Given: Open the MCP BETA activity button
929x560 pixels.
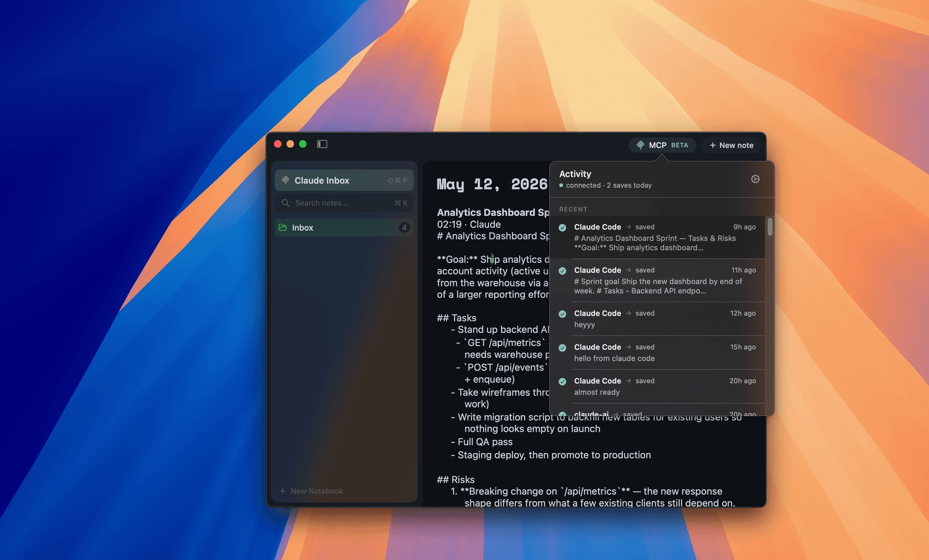Looking at the screenshot, I should [662, 145].
